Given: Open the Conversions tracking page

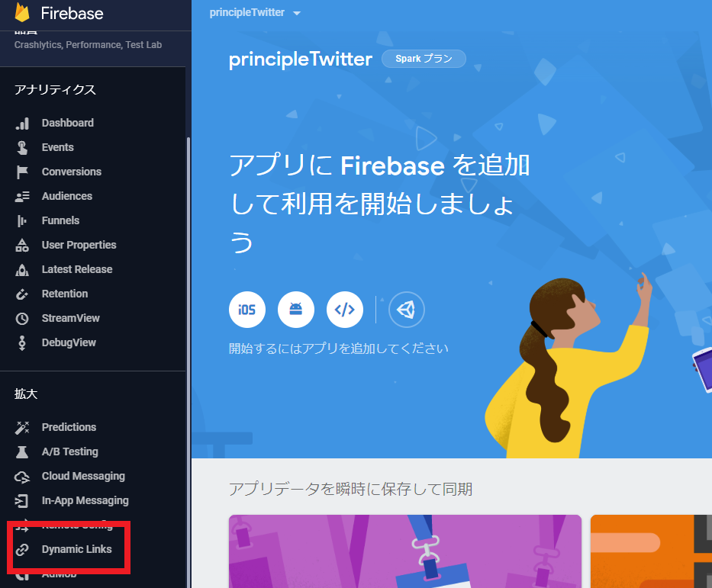Looking at the screenshot, I should pyautogui.click(x=71, y=172).
